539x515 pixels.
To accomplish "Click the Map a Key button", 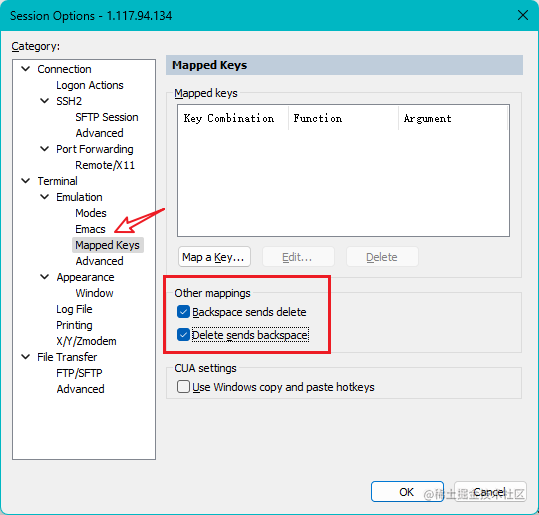I will (214, 256).
